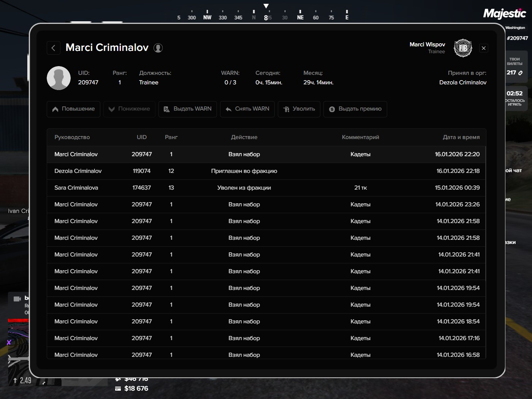
Task: Click the WARN count 0 / 3
Action: 230,82
